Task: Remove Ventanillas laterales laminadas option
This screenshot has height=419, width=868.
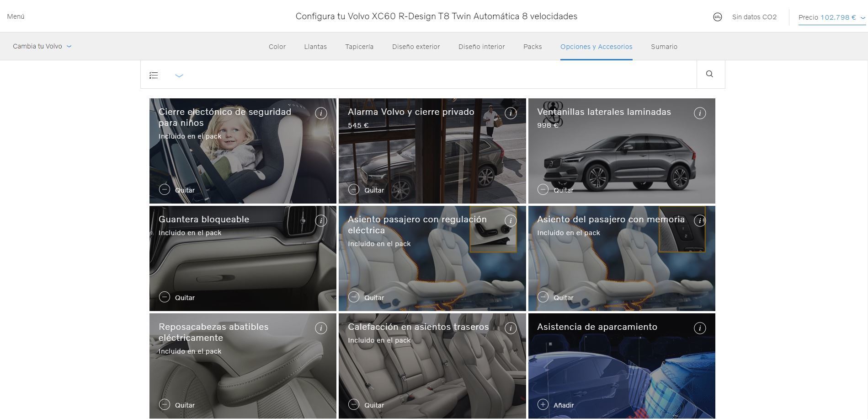Action: point(555,190)
